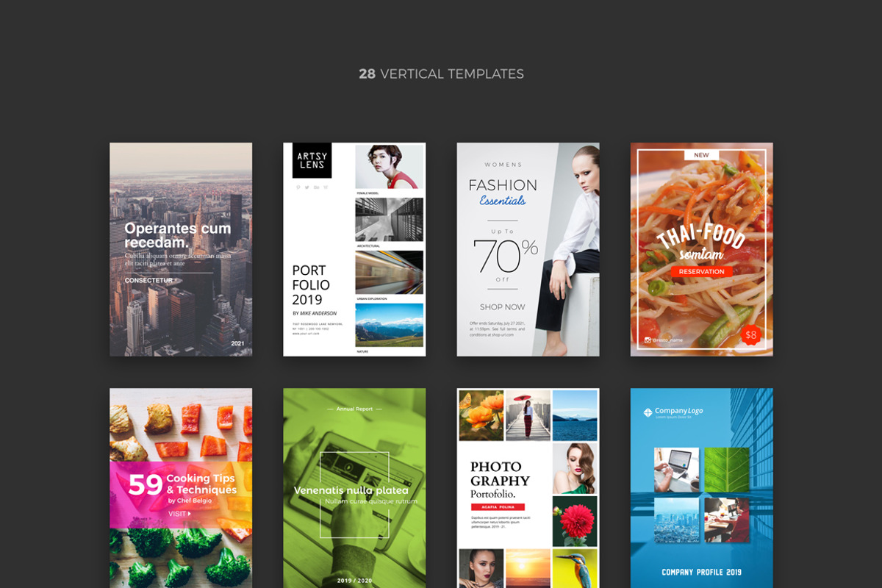The height and width of the screenshot is (588, 882).
Task: Click the 'PHOTO GRAPHY' title
Action: (x=500, y=474)
